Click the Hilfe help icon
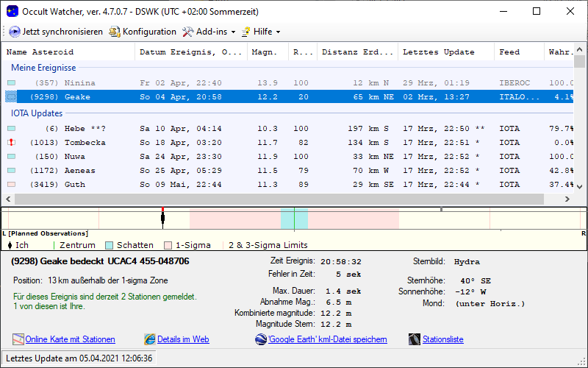Viewport: 588px width, 368px height. coord(245,32)
